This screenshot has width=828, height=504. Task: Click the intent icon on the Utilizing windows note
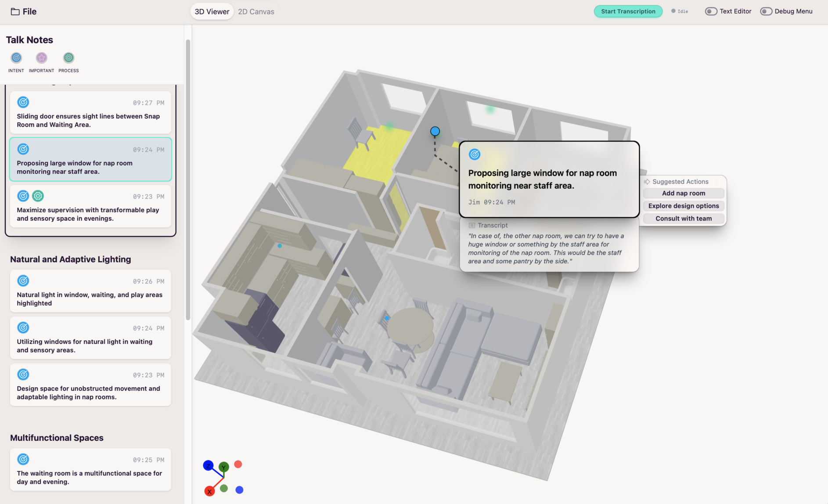click(x=23, y=328)
